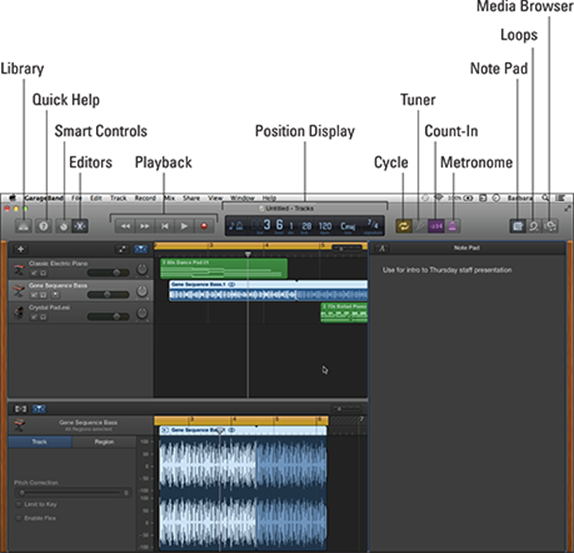This screenshot has height=553, width=574.
Task: Toggle the Metronome click
Action: pyautogui.click(x=453, y=226)
